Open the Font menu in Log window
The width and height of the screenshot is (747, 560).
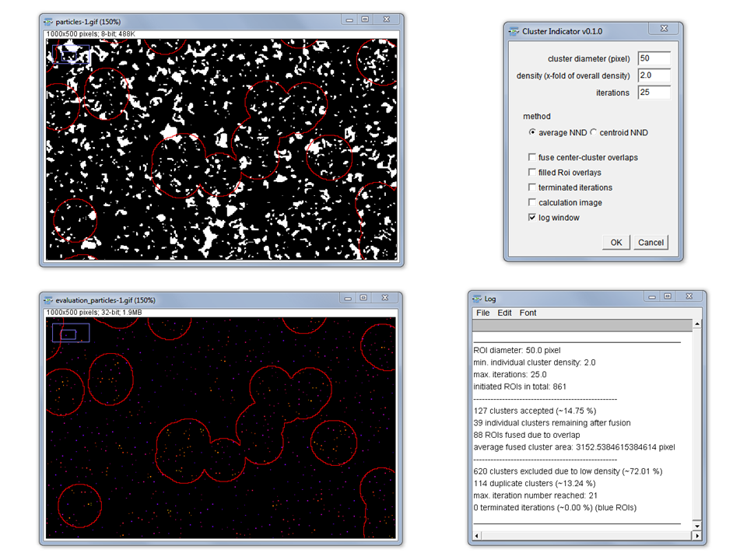coord(528,313)
